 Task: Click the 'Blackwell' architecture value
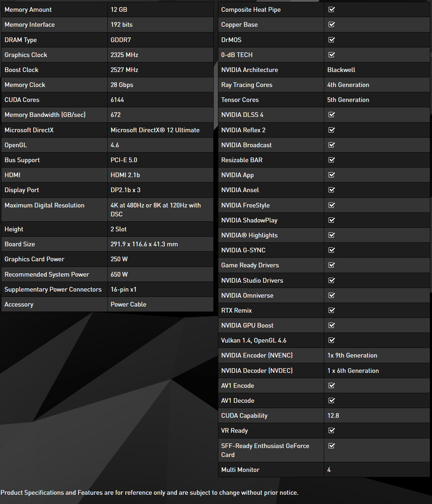[x=341, y=70]
